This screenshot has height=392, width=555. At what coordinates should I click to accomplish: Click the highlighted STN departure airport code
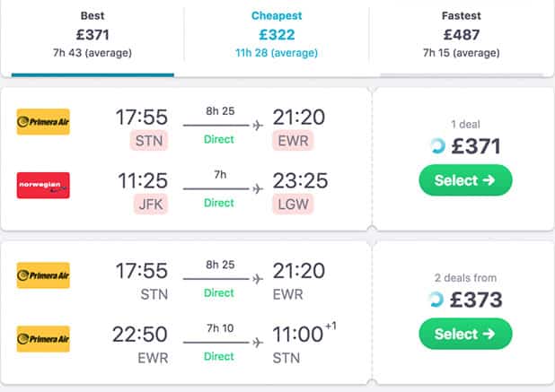click(150, 140)
